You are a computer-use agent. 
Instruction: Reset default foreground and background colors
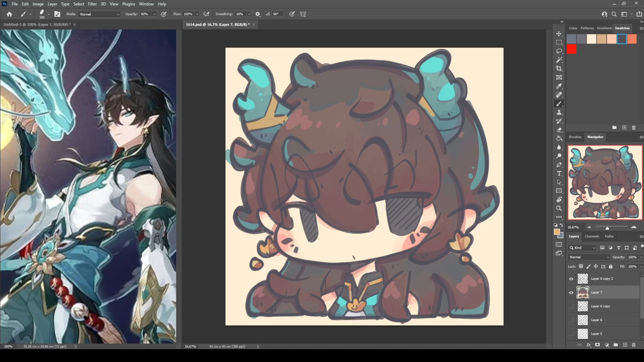555,225
